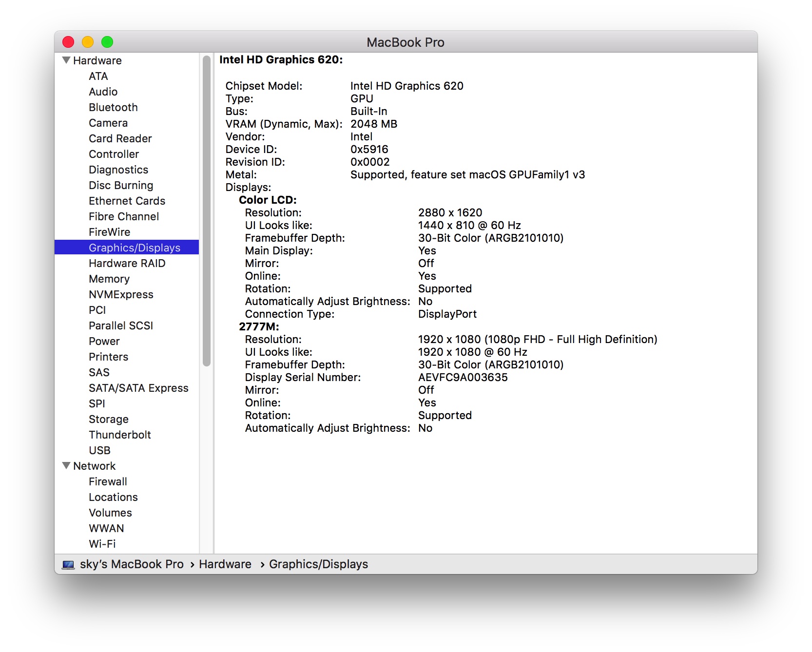Click the Hardware category label
Viewport: 812px width, 652px height.
[97, 60]
